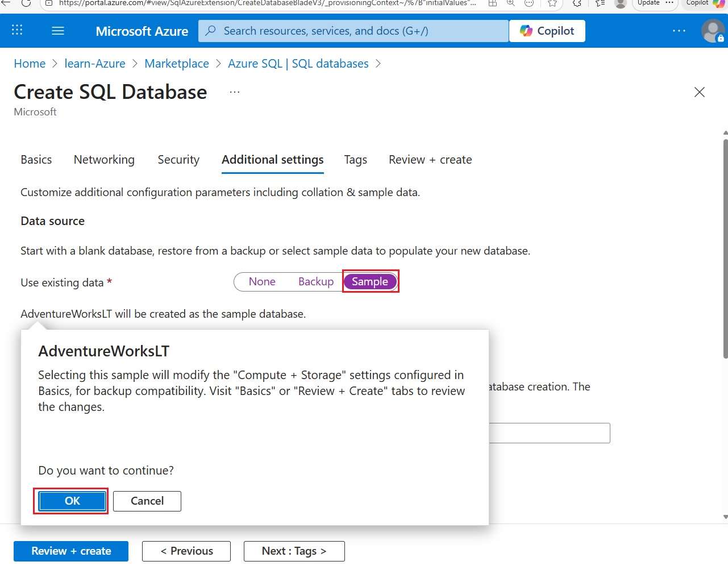
Task: Open the Azure app launcher grid icon
Action: [x=17, y=31]
